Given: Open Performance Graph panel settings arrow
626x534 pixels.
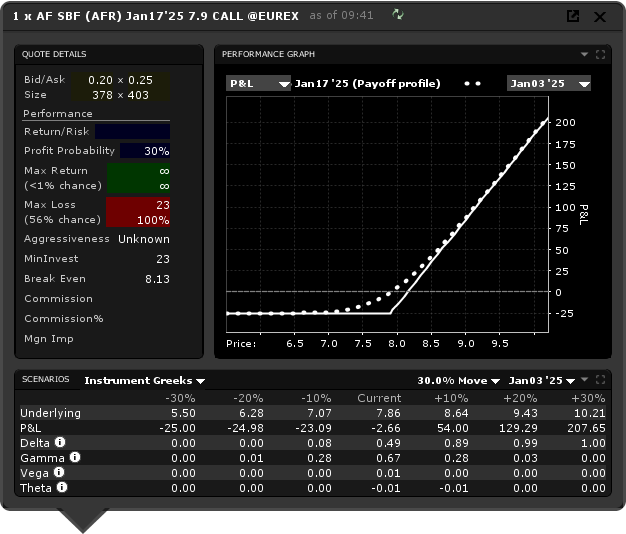Looking at the screenshot, I should (585, 54).
